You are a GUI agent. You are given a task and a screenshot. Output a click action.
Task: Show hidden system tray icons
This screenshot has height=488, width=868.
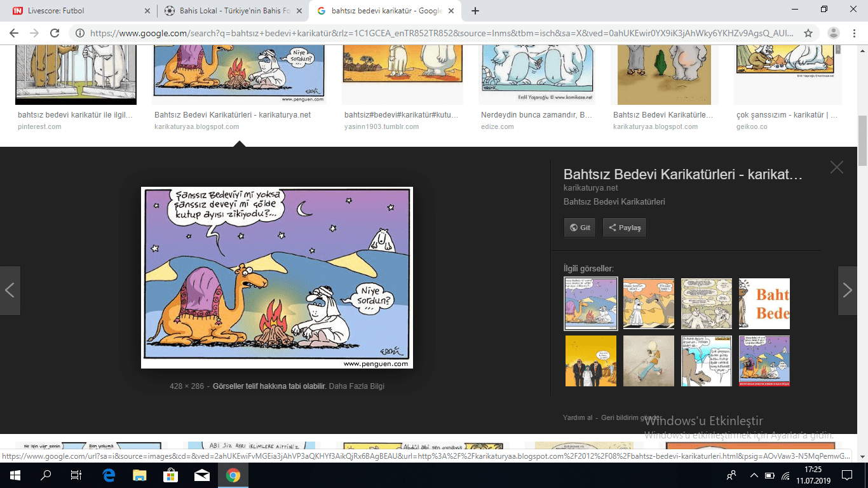pyautogui.click(x=754, y=475)
